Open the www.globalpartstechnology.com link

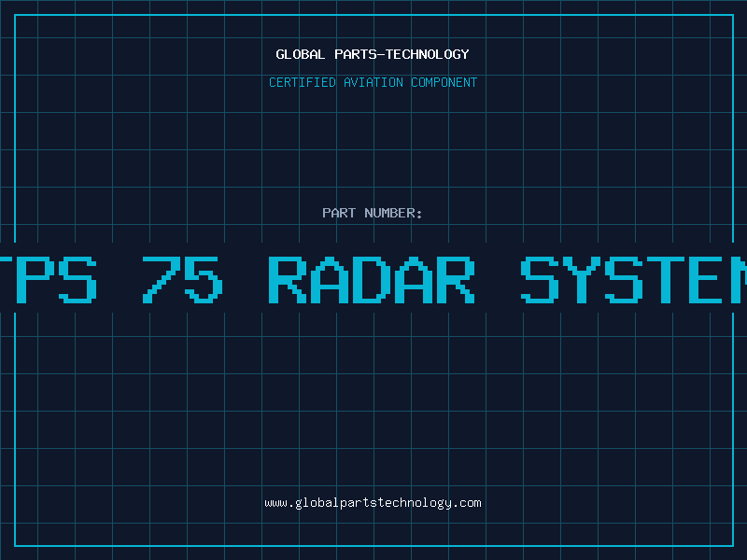[373, 503]
